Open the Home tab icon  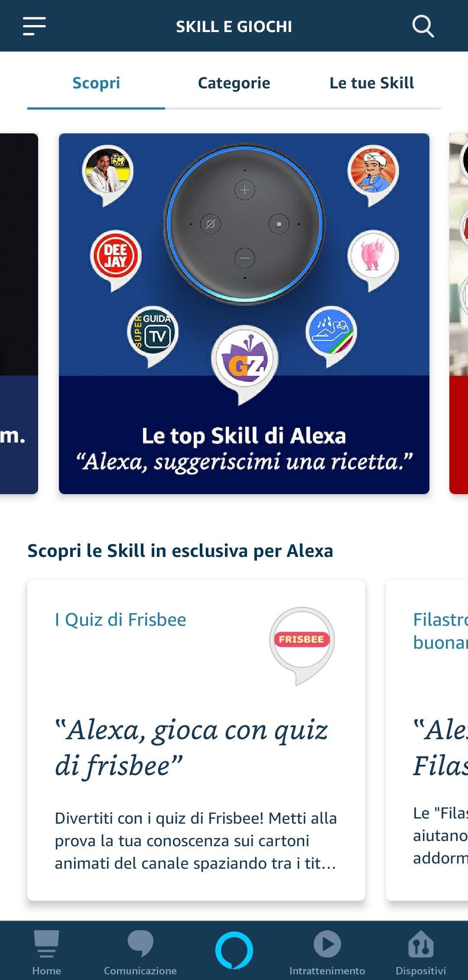tap(46, 944)
